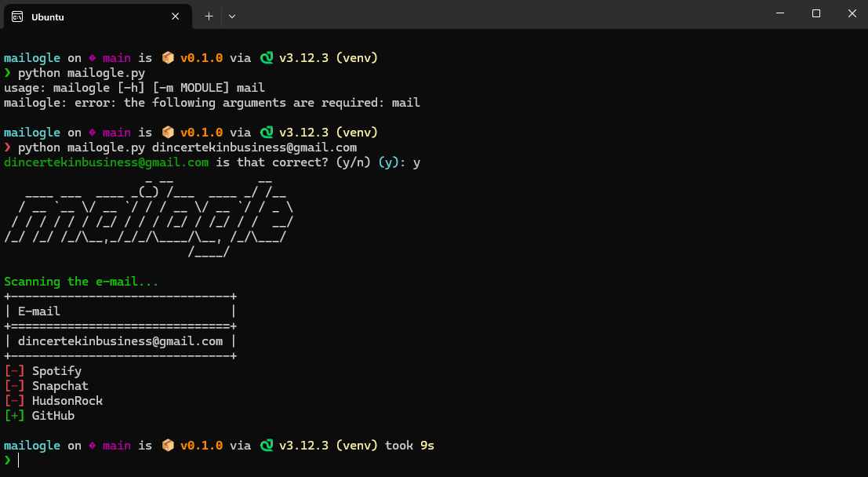
Task: Click the '(y/n) (y): y' answer text
Action: click(378, 162)
